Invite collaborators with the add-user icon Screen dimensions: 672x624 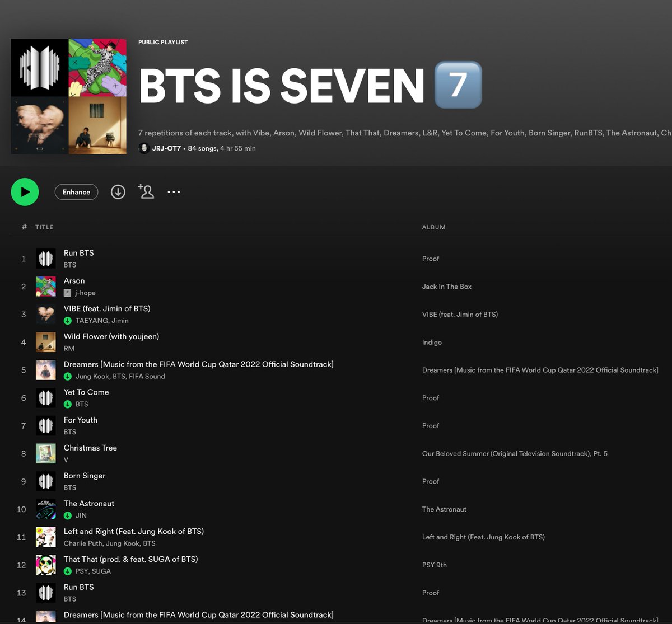pos(146,191)
